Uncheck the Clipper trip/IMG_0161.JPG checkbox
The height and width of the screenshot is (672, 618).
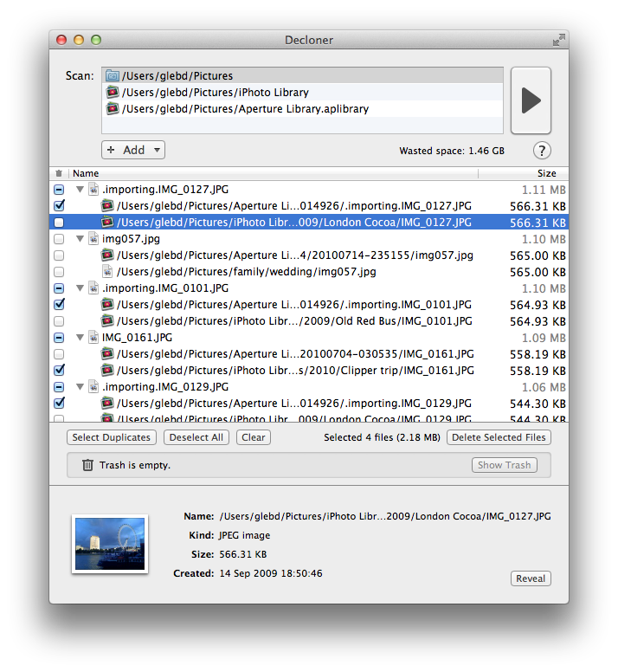tap(59, 370)
